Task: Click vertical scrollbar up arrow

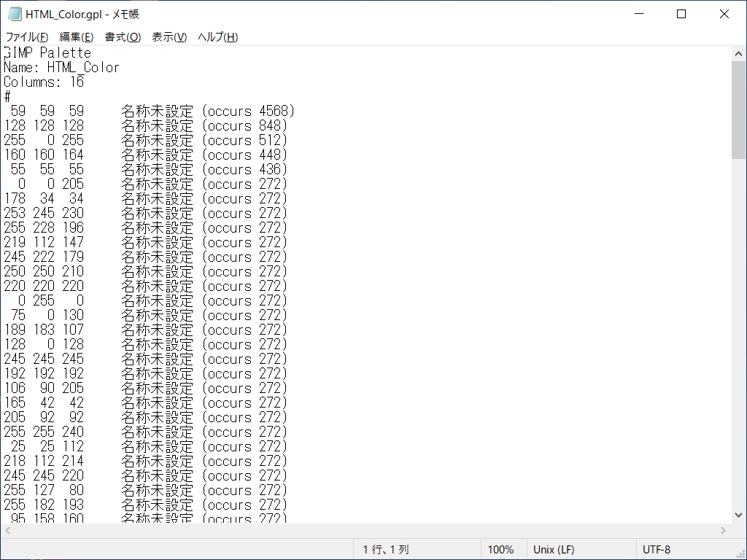Action: click(738, 54)
